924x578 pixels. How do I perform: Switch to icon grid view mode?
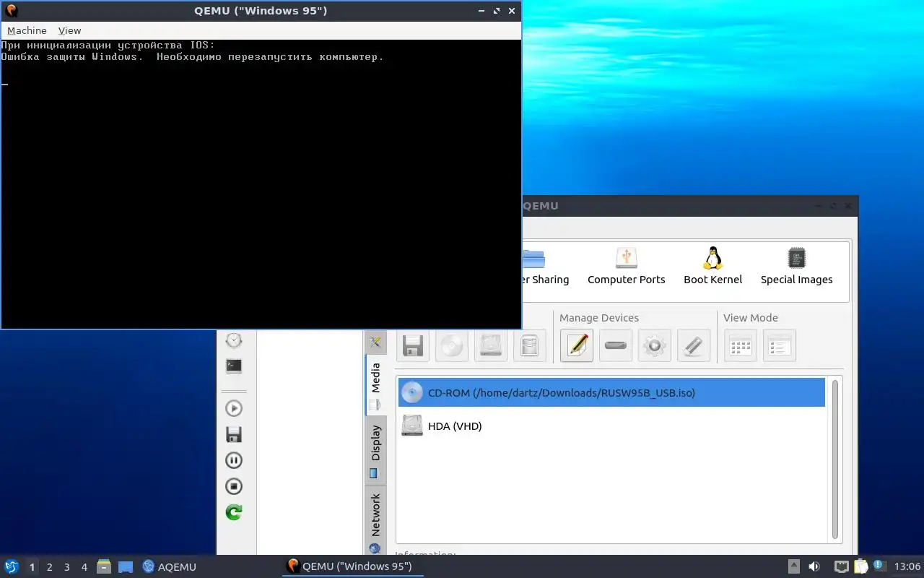(741, 345)
